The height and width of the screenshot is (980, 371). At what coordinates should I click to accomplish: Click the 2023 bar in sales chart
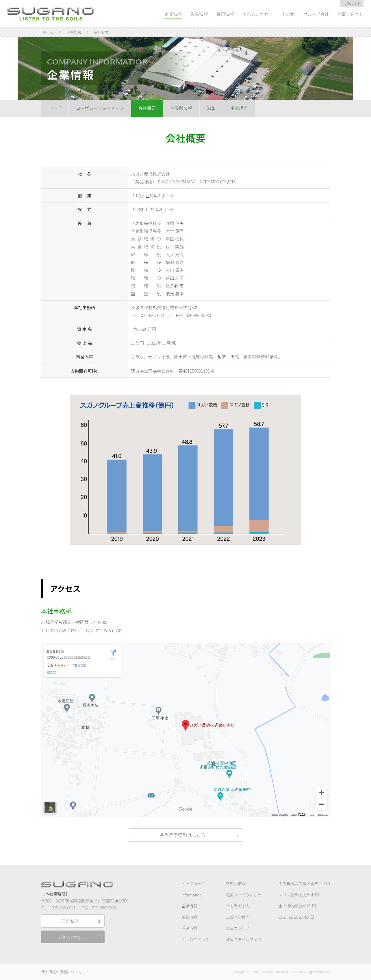click(259, 480)
